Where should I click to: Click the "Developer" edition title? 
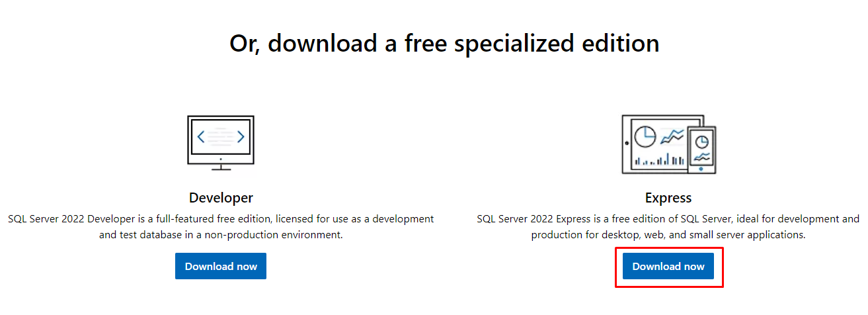click(x=221, y=198)
